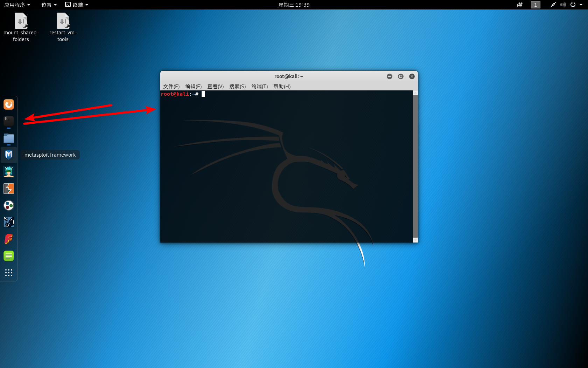Open the 文件(F) menu in the terminal

click(171, 87)
